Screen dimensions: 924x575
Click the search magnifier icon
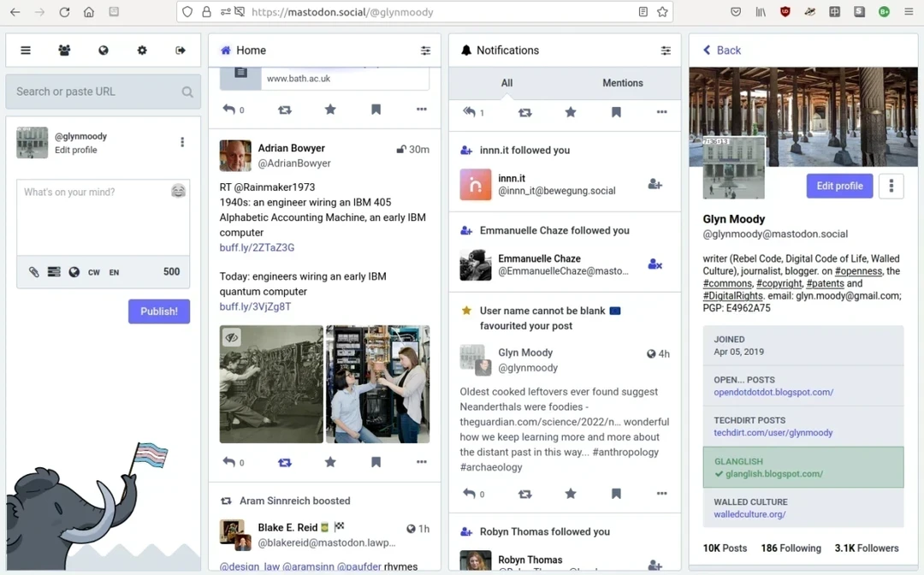point(187,92)
